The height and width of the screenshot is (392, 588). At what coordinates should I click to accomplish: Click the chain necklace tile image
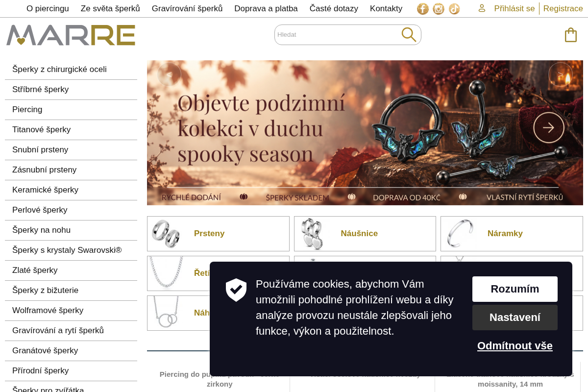tap(166, 272)
